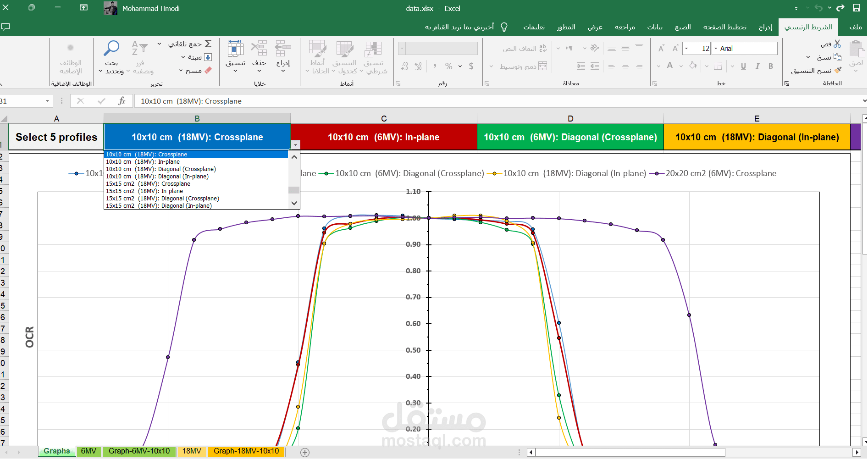Click the Increase Font Size icon
The height and width of the screenshot is (459, 868).
point(675,49)
